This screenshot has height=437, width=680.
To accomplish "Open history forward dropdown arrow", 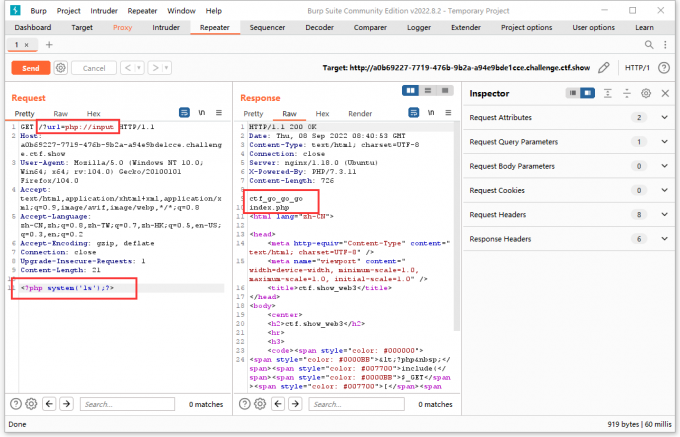I will tap(166, 68).
